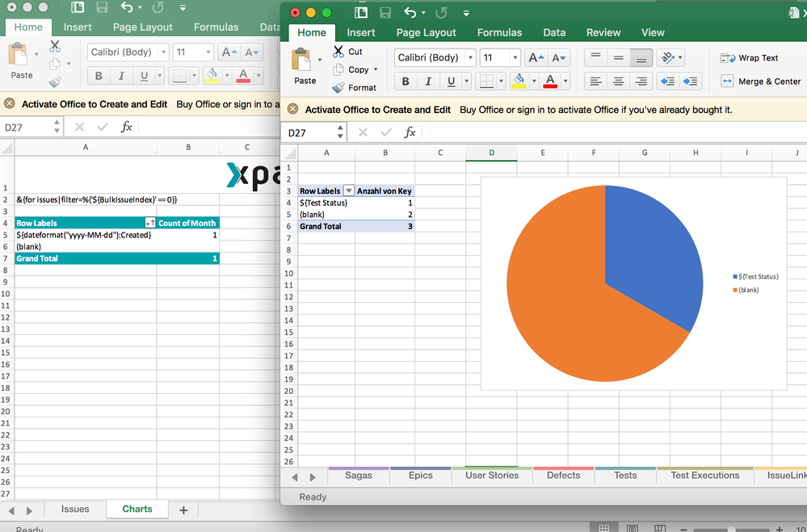Switch to Page Layout view in status bar

pyautogui.click(x=632, y=528)
